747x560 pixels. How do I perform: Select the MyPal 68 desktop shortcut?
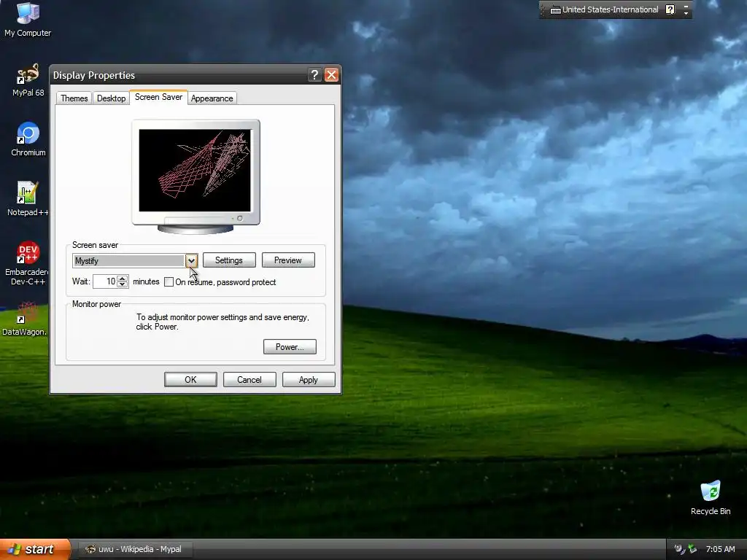pyautogui.click(x=28, y=79)
